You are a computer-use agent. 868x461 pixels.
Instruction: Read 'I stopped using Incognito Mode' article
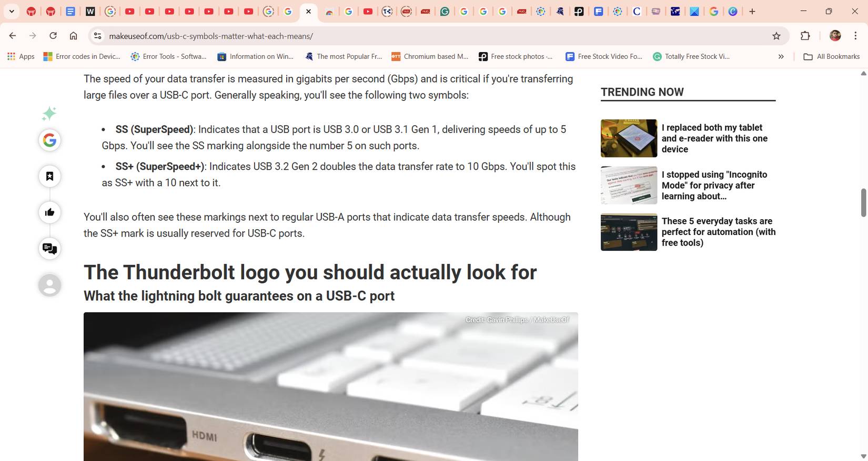point(714,185)
